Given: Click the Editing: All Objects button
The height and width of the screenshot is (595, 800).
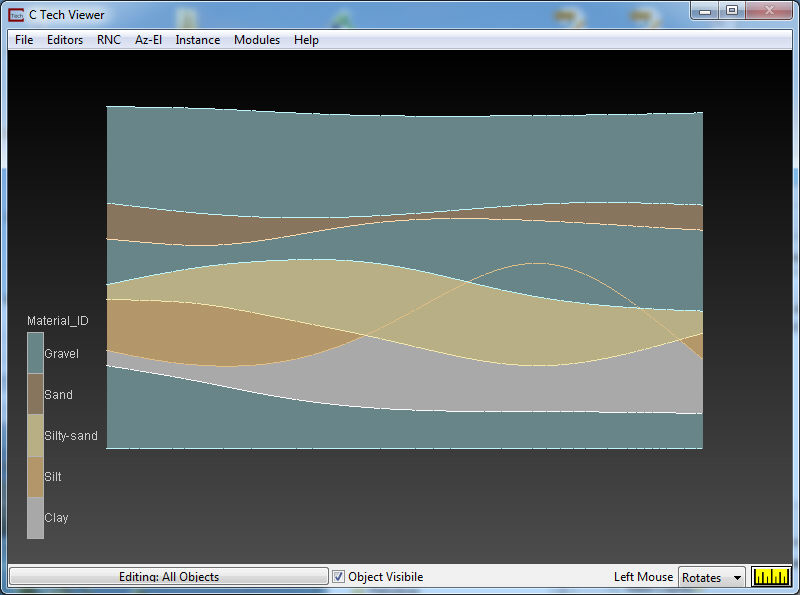Looking at the screenshot, I should (x=168, y=577).
